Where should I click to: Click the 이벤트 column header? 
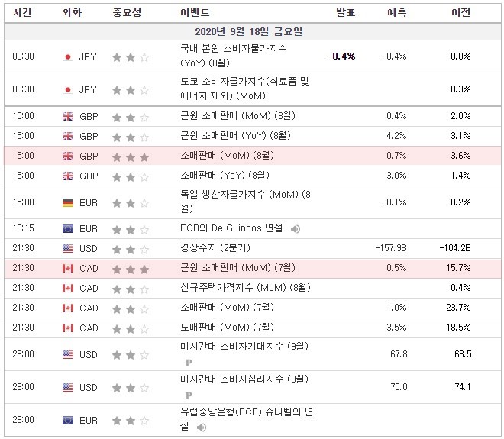coord(195,12)
